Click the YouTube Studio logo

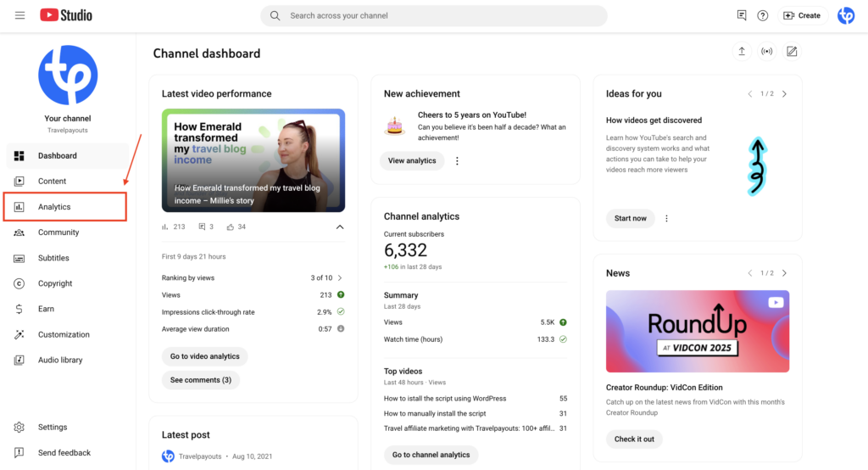point(66,15)
